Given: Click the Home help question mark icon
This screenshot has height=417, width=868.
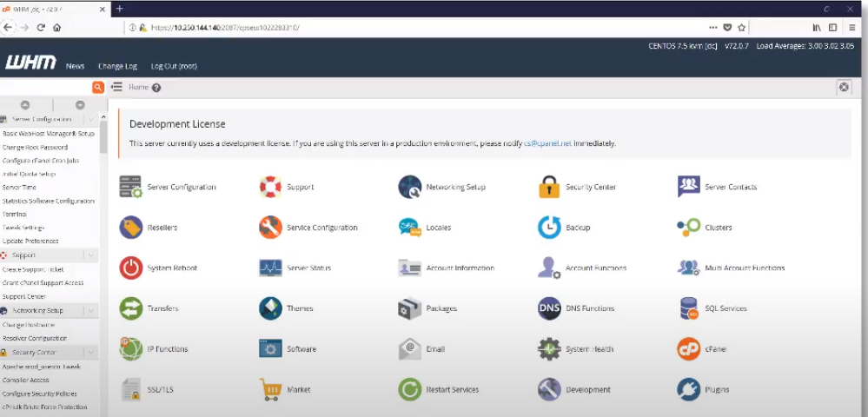Looking at the screenshot, I should point(156,88).
